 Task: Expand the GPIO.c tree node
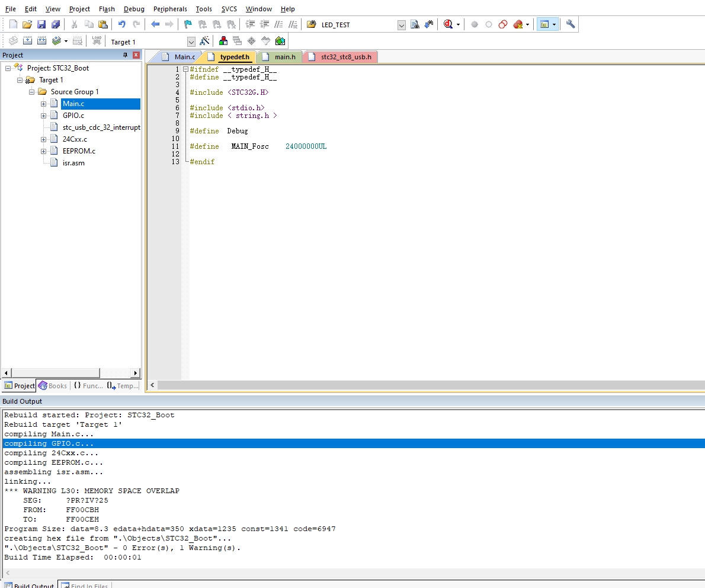click(x=44, y=116)
